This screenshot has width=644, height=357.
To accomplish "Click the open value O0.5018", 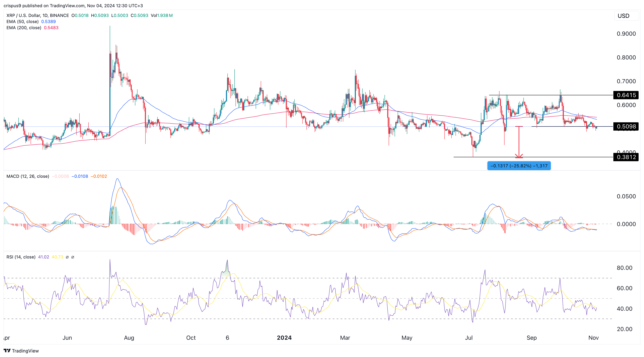I will 80,15.
